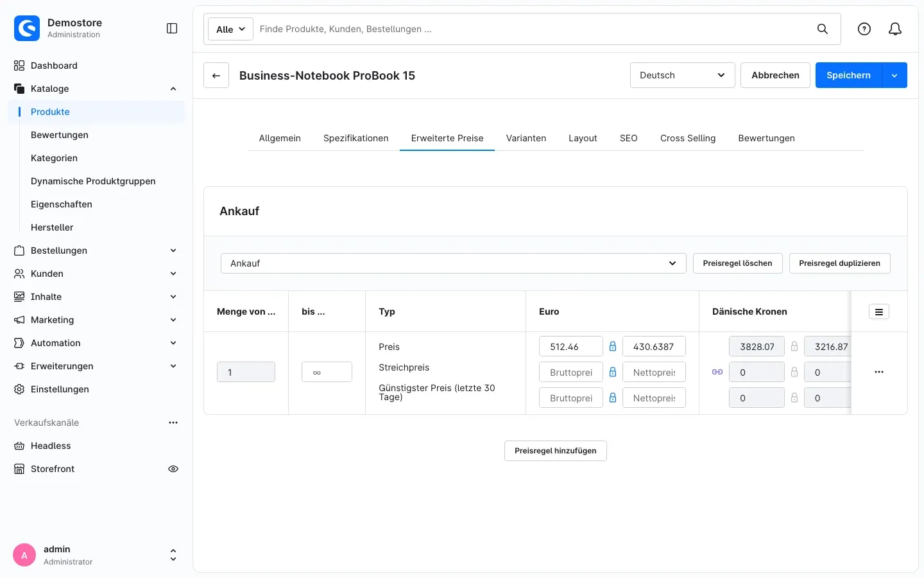Open the help question mark icon
This screenshot has width=924, height=578.
864,29
